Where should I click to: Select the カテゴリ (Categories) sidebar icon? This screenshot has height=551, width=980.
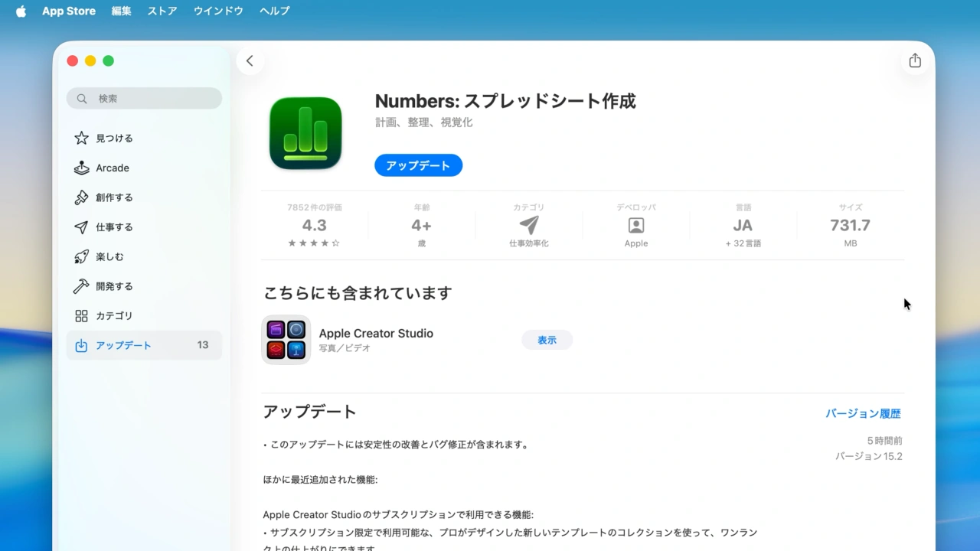click(x=82, y=315)
